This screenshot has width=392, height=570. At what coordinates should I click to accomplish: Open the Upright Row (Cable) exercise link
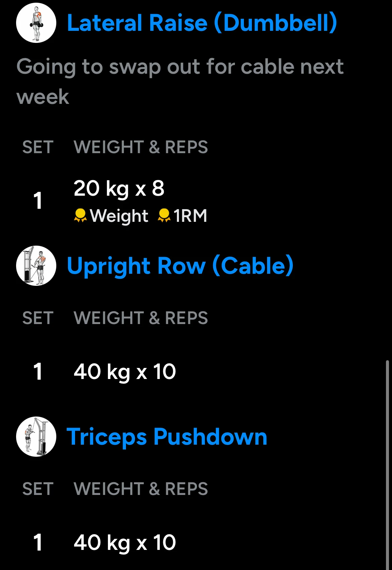tap(180, 266)
